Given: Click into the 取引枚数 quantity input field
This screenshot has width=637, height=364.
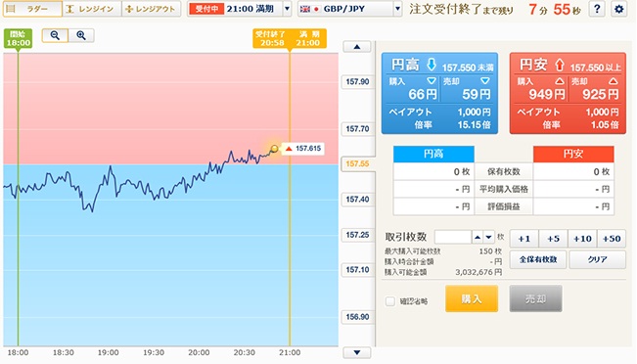Looking at the screenshot, I should pos(453,237).
